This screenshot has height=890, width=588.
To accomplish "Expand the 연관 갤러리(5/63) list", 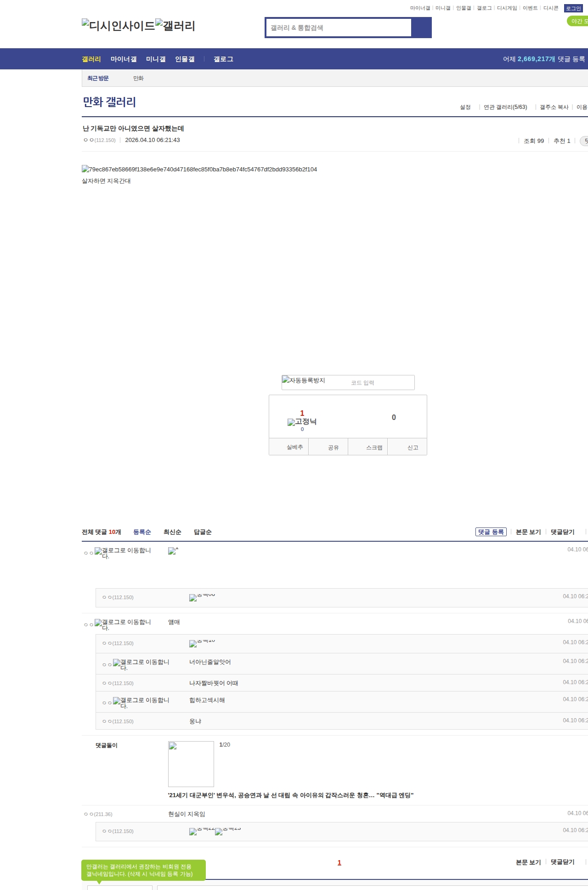I will [505, 107].
